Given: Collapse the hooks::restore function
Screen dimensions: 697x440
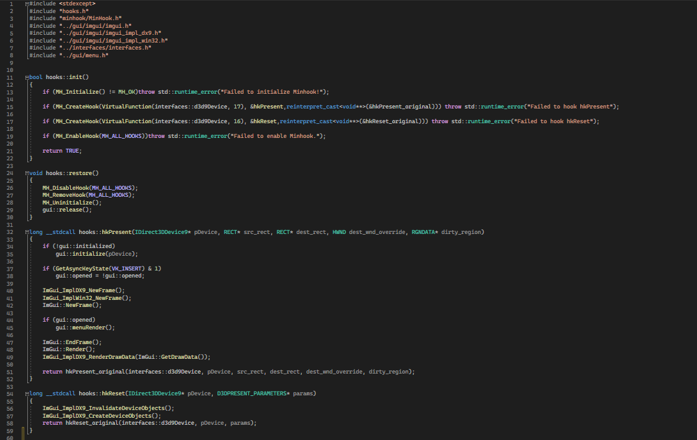Looking at the screenshot, I should tap(27, 173).
